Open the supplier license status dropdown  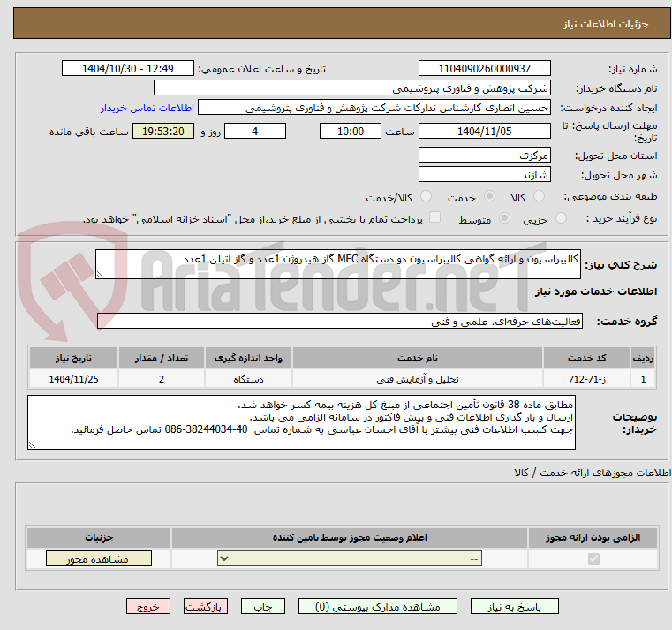[350, 558]
